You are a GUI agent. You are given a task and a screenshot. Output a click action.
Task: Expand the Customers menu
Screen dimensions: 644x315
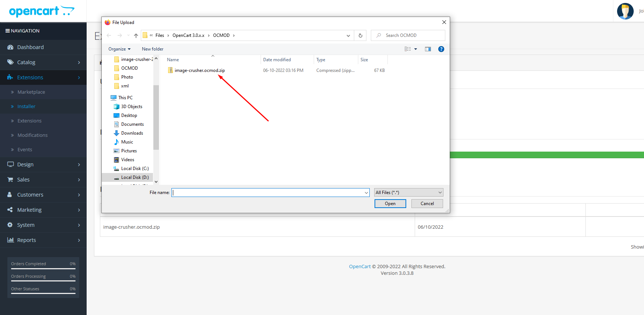coord(43,195)
